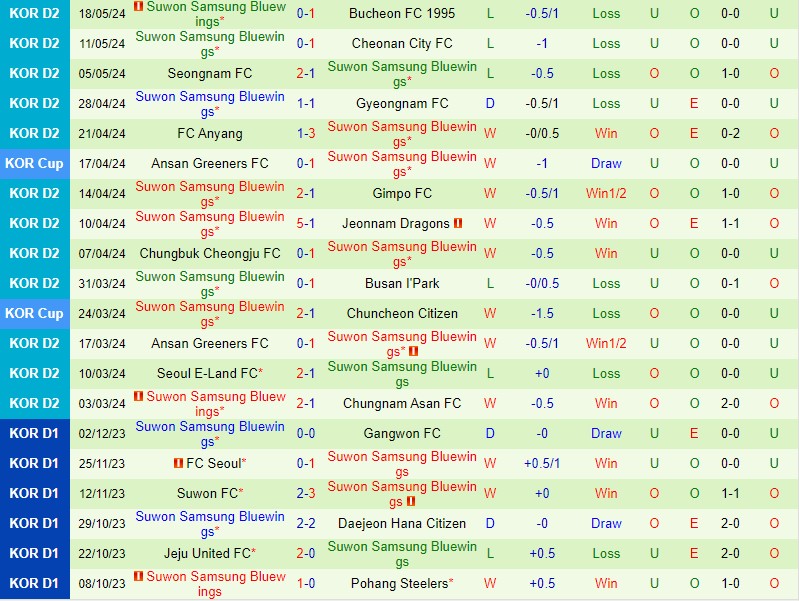Open Ansan Greeners FC in 17/03/24 row

pyautogui.click(x=210, y=343)
